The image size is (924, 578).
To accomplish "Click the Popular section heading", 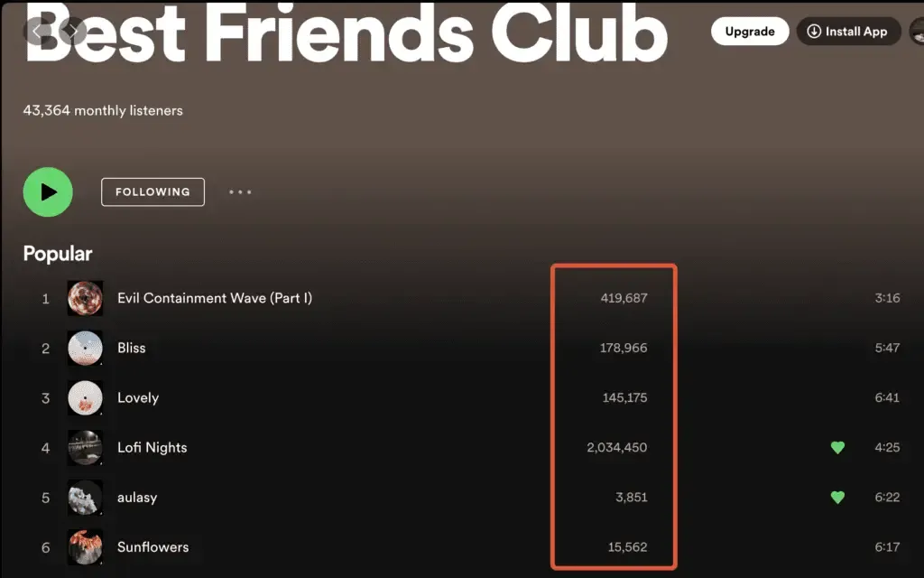I will (x=57, y=254).
